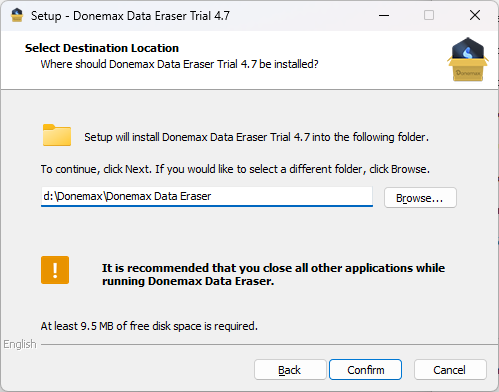Click 'Where should Donemax Data Eraser Trial 4.7 be installed?' text
This screenshot has width=499, height=392.
[179, 64]
